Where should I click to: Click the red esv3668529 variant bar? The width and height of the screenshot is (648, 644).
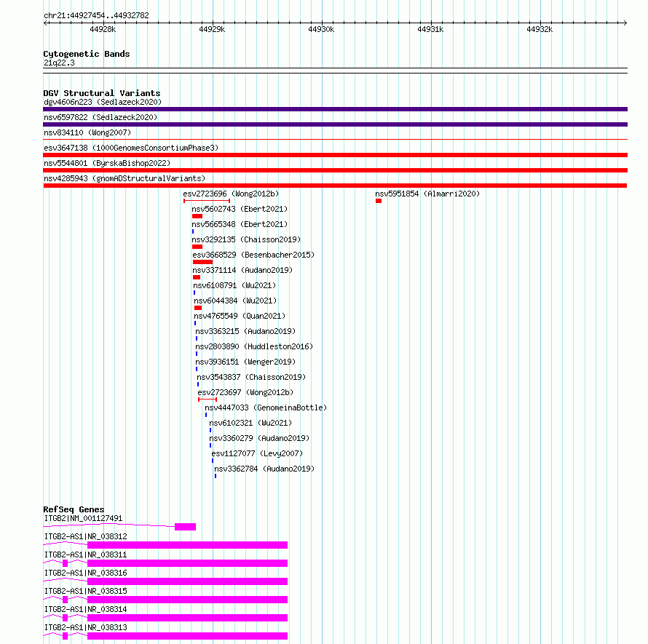(203, 262)
